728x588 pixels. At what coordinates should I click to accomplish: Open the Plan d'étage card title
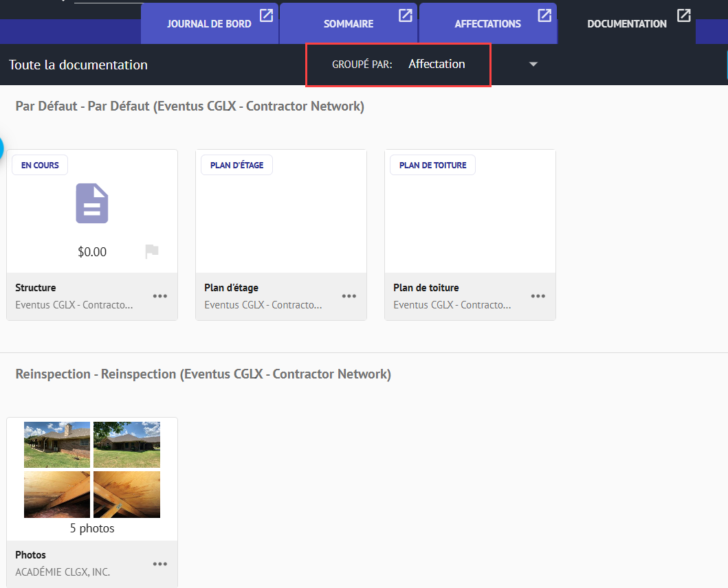pyautogui.click(x=231, y=288)
